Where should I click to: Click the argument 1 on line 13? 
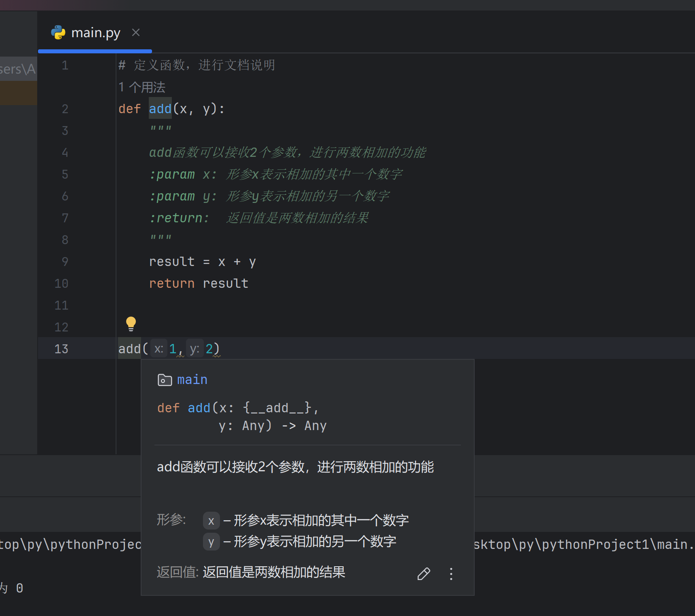click(x=173, y=348)
